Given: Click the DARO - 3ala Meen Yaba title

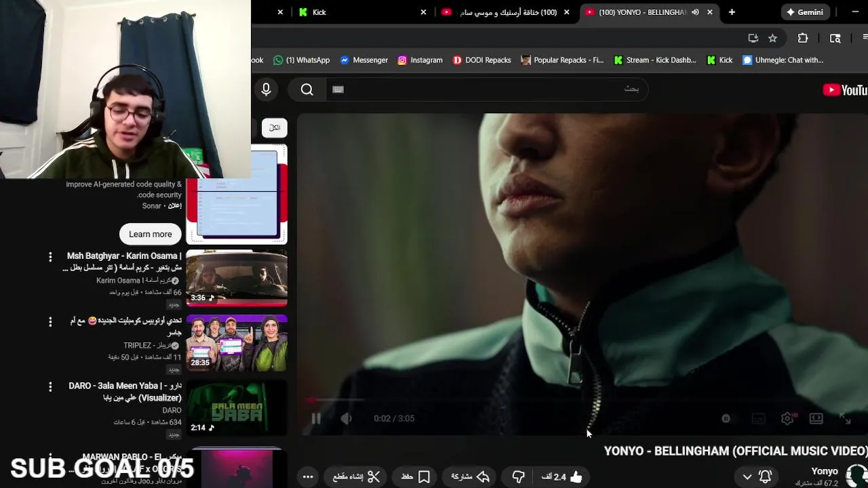Looking at the screenshot, I should coord(125,392).
